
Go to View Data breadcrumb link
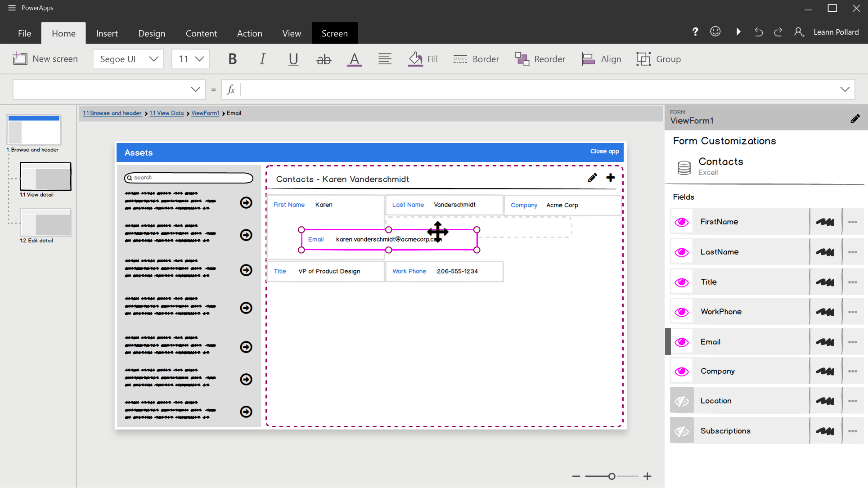[x=166, y=113]
